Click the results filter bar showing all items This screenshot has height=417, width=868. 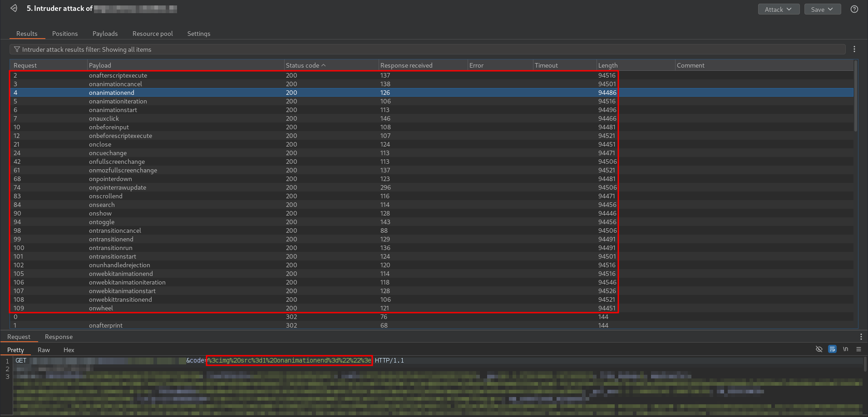[427, 49]
